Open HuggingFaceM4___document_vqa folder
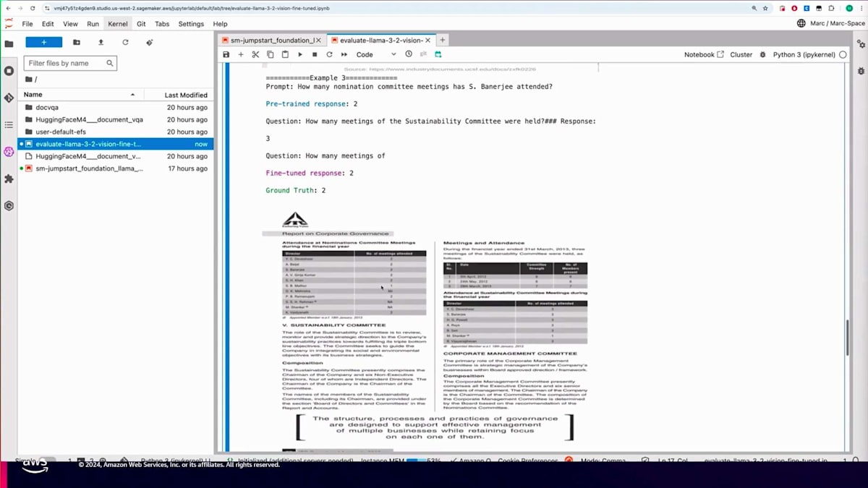Screen dimensions: 868x488 [116, 119]
